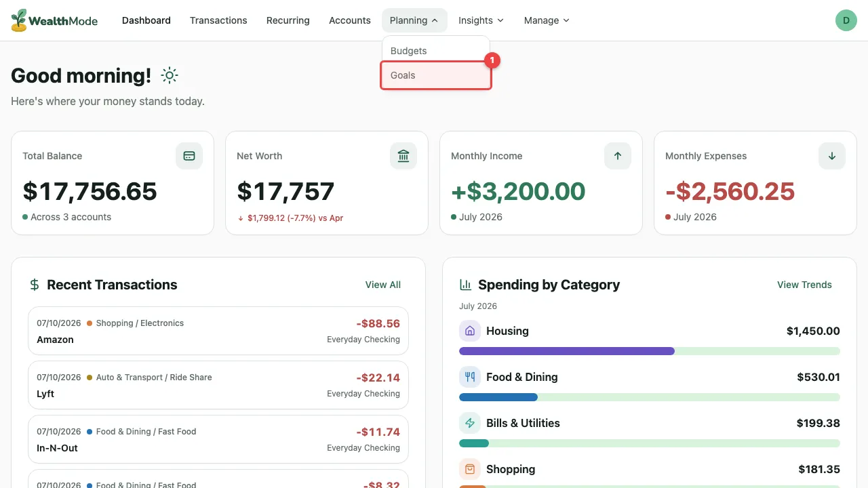The height and width of the screenshot is (488, 868).
Task: Click View All transactions link
Action: (x=383, y=285)
